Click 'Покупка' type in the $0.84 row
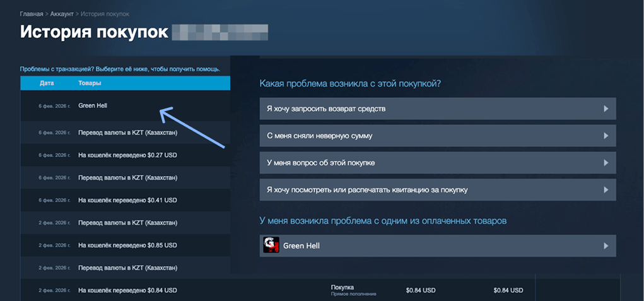The height and width of the screenshot is (301, 644). (x=342, y=288)
